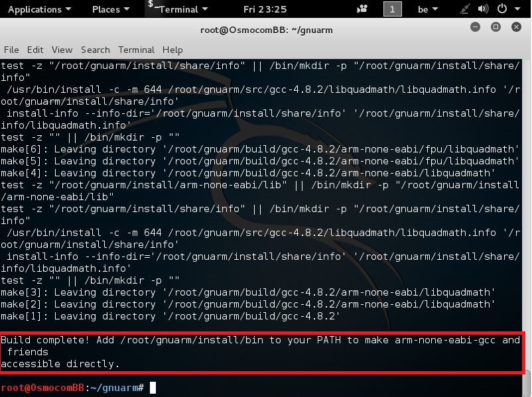This screenshot has width=532, height=397.
Task: Click the 'make[6]: Leaving directory' line
Action: [260, 149]
